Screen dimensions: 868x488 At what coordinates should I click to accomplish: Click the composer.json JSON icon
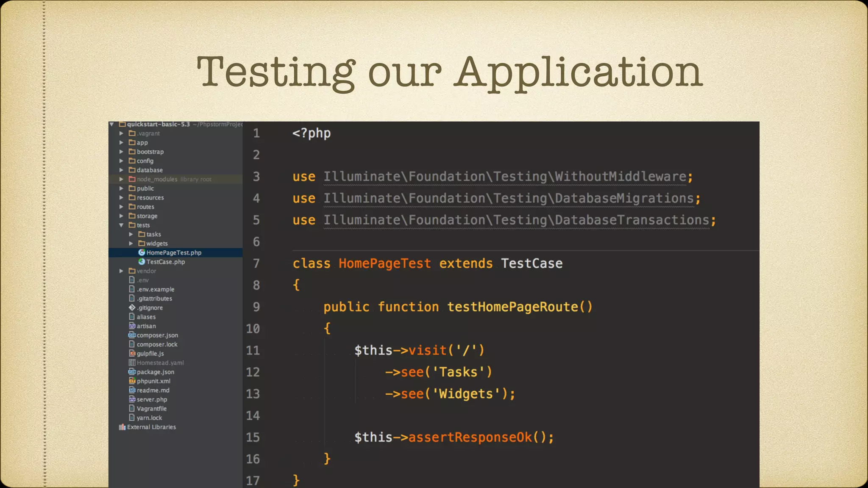(132, 335)
